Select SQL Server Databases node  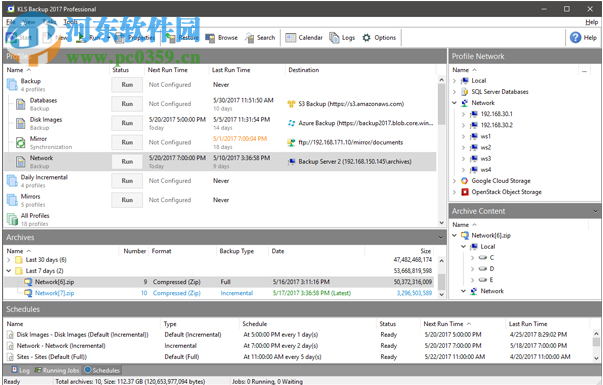click(500, 92)
